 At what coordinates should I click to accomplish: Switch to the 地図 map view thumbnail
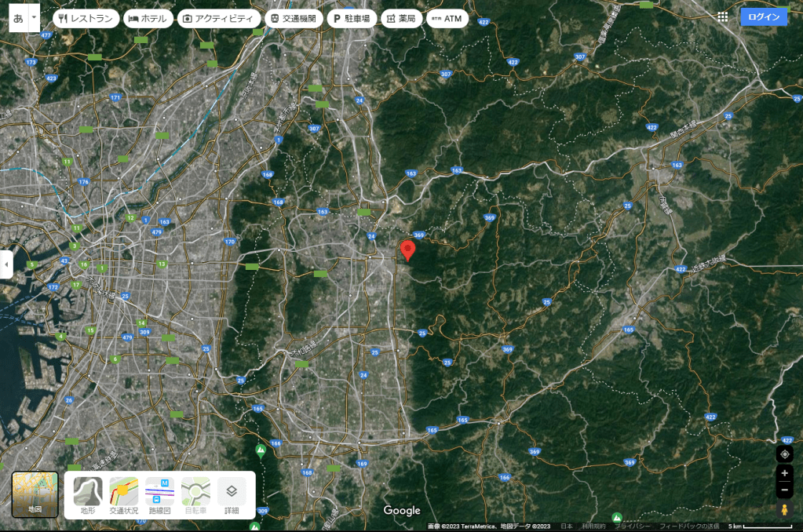pyautogui.click(x=35, y=494)
